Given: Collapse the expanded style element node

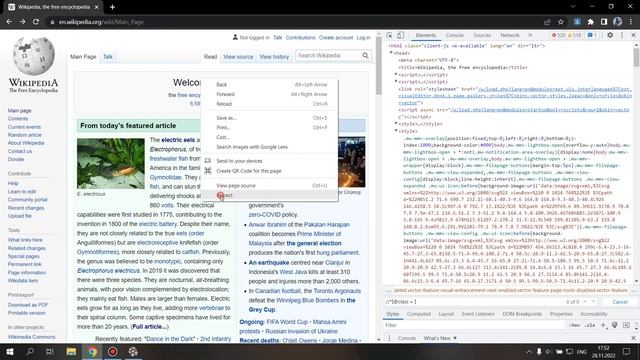Looking at the screenshot, I should pyautogui.click(x=396, y=131).
